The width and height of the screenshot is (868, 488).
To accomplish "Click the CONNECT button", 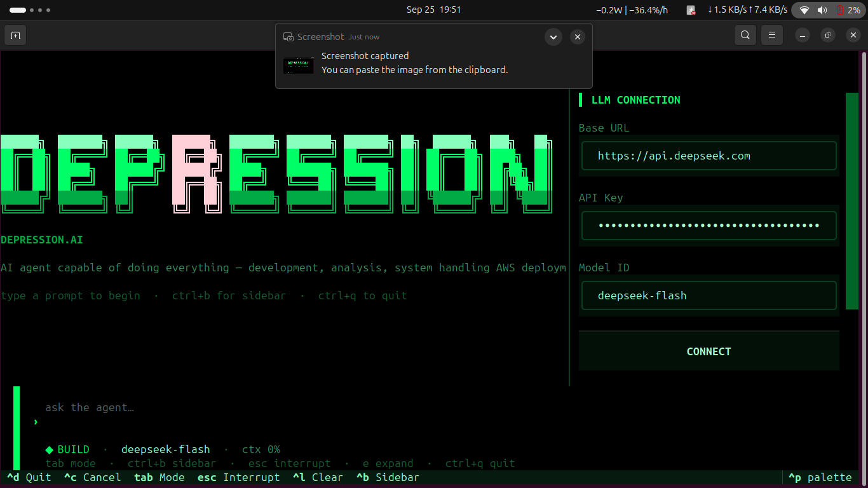I will [x=709, y=351].
